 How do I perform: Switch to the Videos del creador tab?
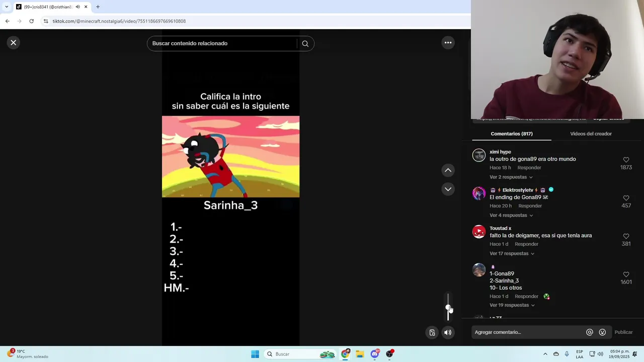click(x=591, y=134)
